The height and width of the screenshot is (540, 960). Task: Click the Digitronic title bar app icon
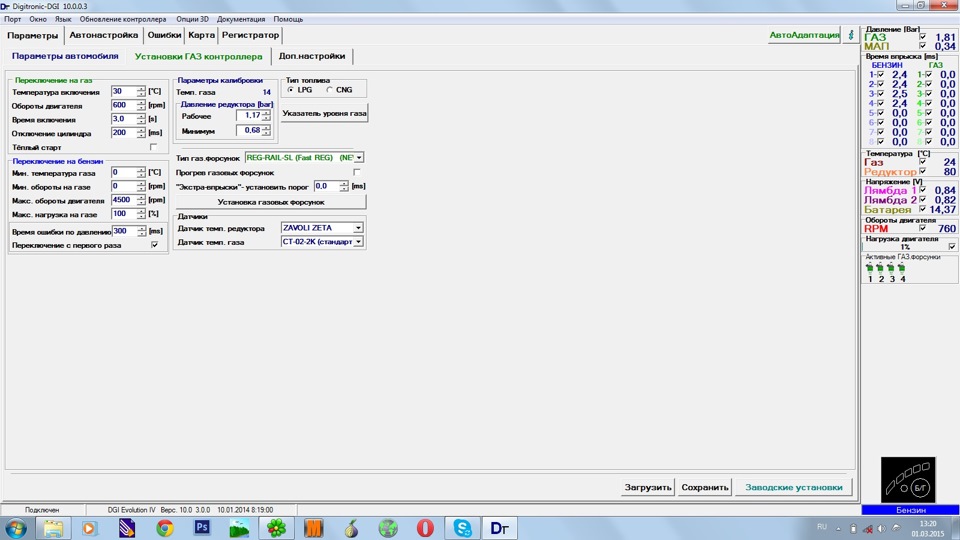click(x=5, y=6)
